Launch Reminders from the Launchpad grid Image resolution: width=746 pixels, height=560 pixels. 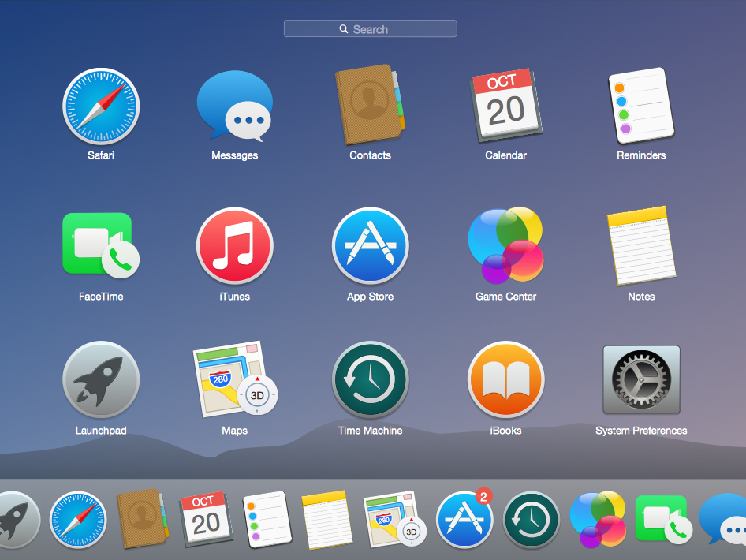[x=641, y=106]
